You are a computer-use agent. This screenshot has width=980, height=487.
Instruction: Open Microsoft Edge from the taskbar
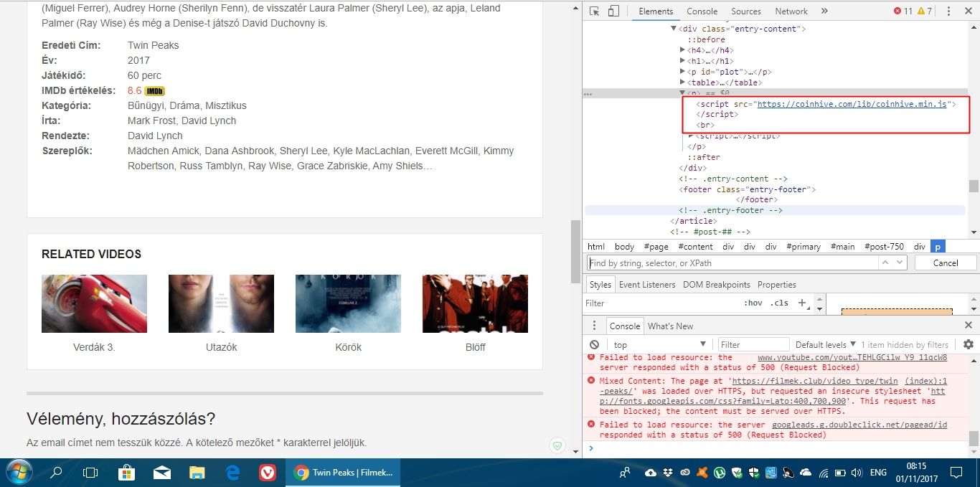(232, 473)
